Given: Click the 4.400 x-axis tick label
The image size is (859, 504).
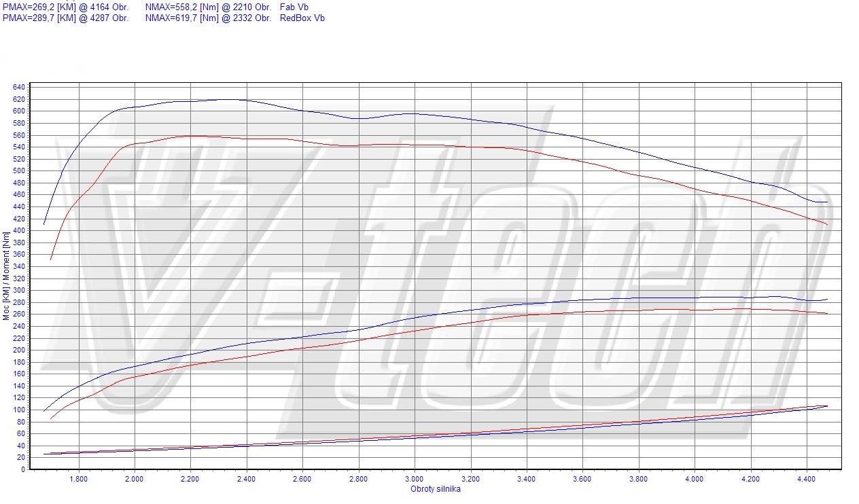Looking at the screenshot, I should (x=807, y=480).
